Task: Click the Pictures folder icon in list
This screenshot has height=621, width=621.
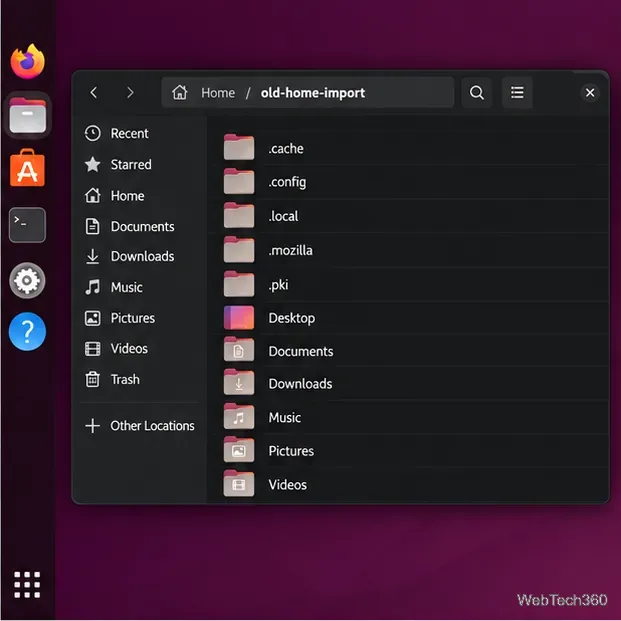Action: [x=239, y=450]
